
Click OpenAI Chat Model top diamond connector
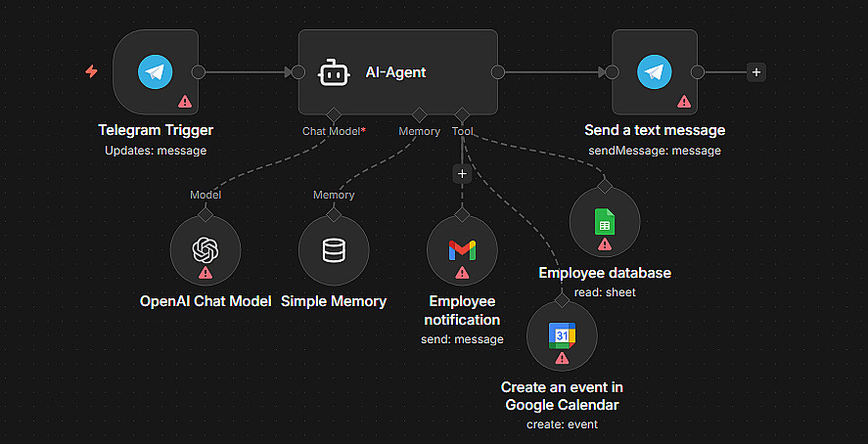206,214
